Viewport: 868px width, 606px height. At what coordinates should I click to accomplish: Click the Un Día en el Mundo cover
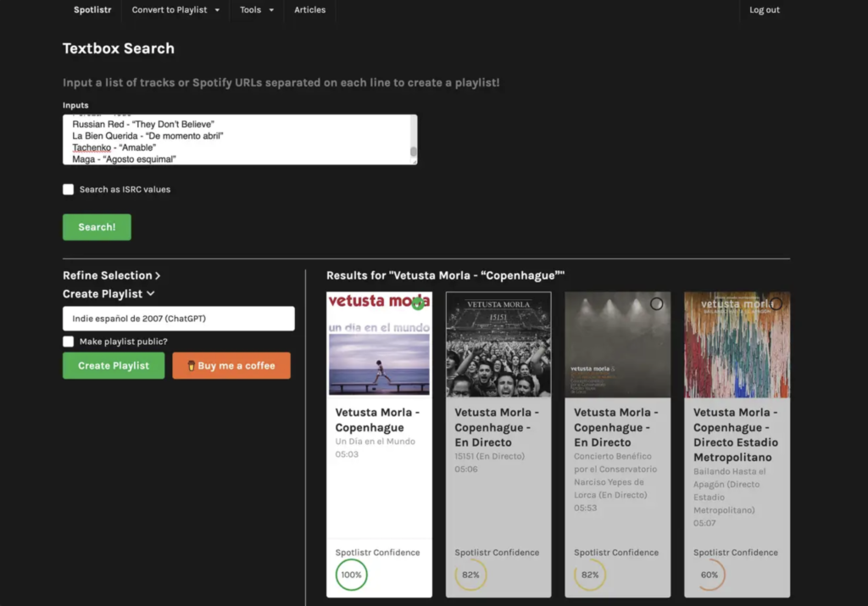coord(379,345)
